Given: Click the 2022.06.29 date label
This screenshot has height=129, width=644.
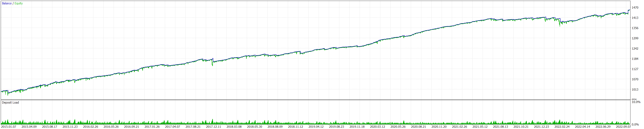Looking at the screenshot, I should pyautogui.click(x=603, y=127).
